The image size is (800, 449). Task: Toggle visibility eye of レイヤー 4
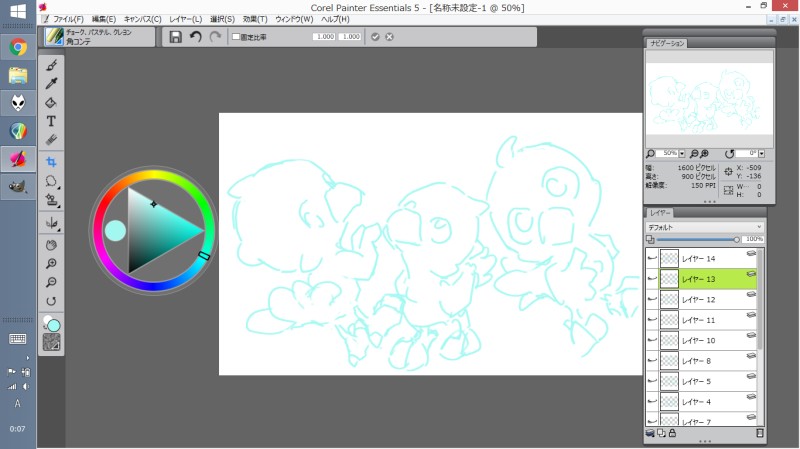pos(652,402)
